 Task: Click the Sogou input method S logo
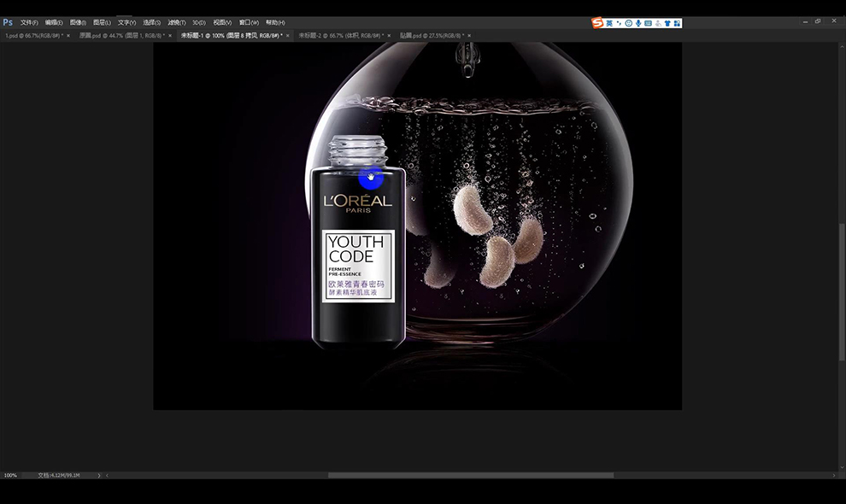click(x=597, y=23)
